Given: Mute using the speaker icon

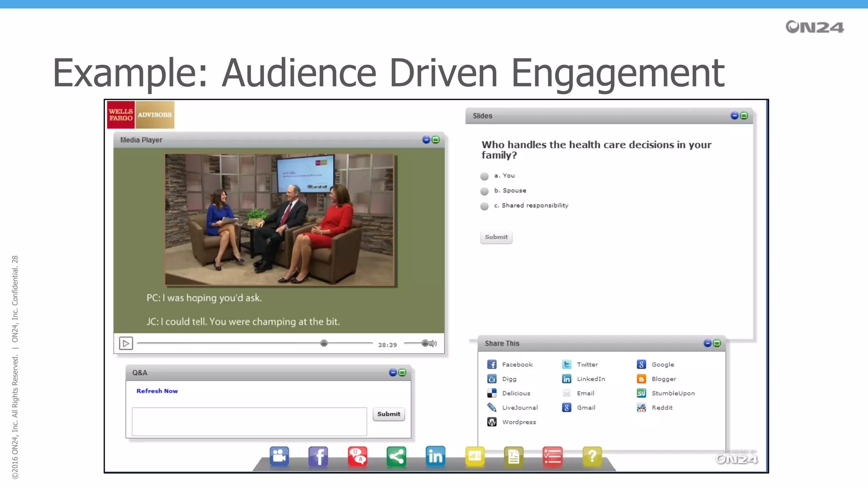Looking at the screenshot, I should click(433, 344).
